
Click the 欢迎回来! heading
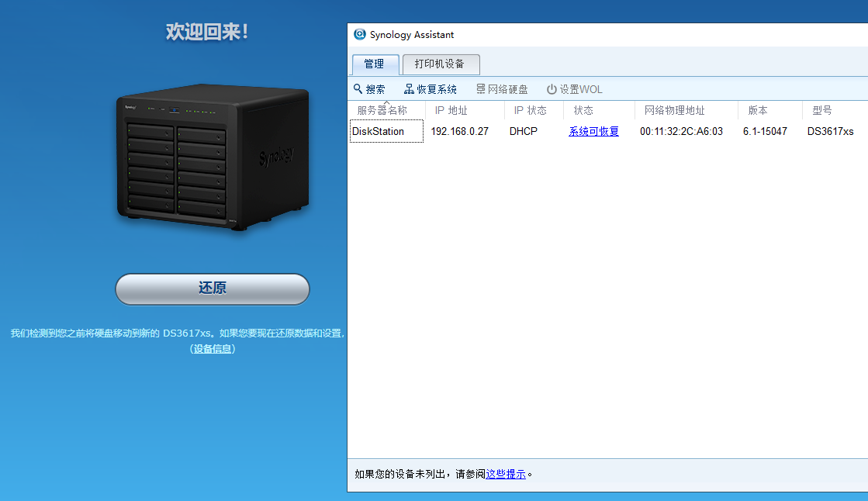click(x=207, y=32)
